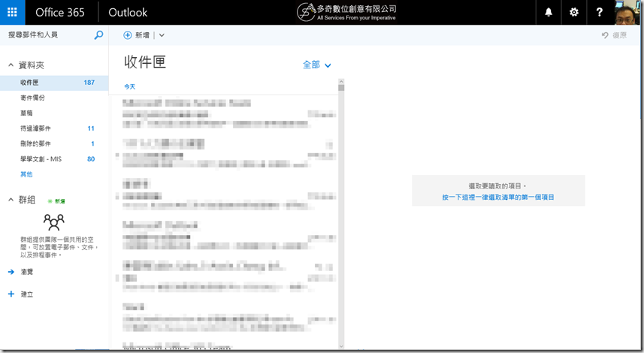644x353 pixels.
Task: Select the 收件匣 folder in sidebar
Action: 54,83
